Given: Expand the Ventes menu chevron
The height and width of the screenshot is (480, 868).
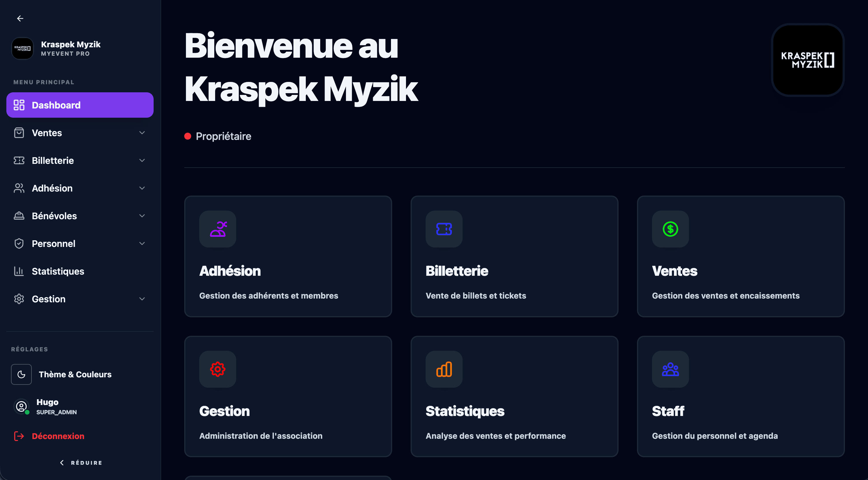Looking at the screenshot, I should (x=142, y=133).
